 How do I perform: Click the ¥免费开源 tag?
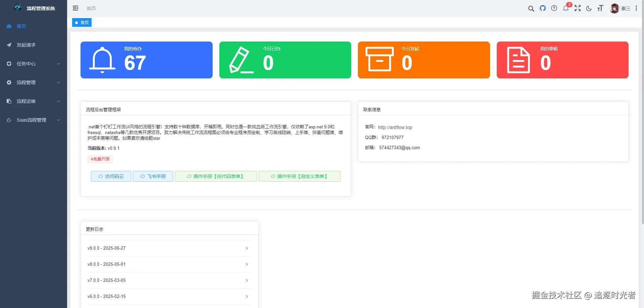(x=100, y=159)
